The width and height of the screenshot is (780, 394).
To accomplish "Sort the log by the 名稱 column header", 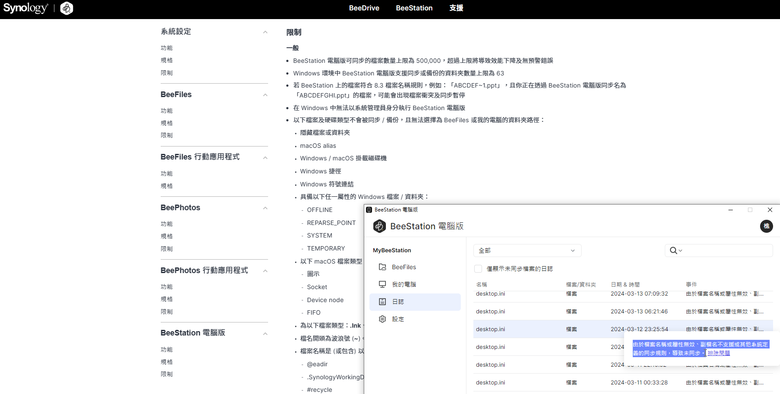I will tap(482, 285).
